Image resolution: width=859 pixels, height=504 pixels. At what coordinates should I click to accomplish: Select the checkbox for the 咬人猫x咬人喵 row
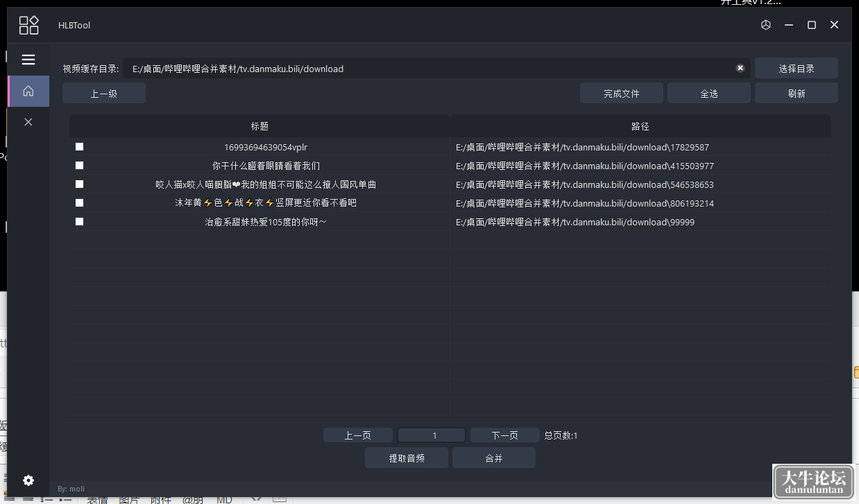coord(80,184)
